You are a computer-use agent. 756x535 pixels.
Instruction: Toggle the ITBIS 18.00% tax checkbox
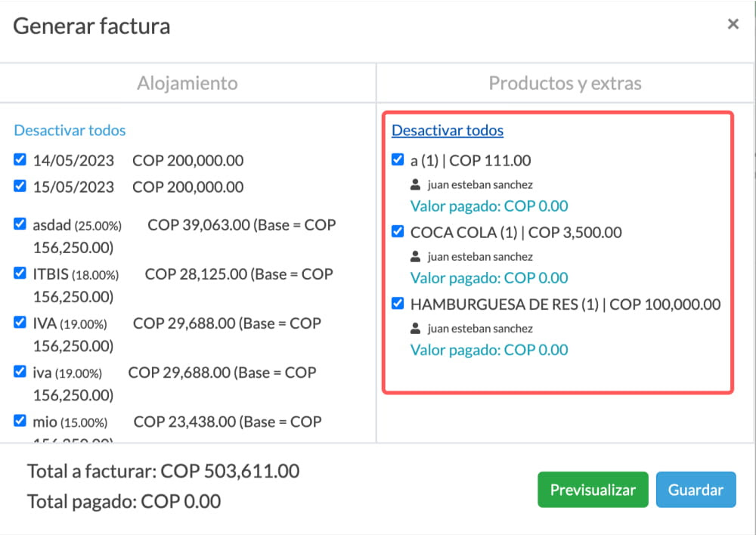pos(20,273)
